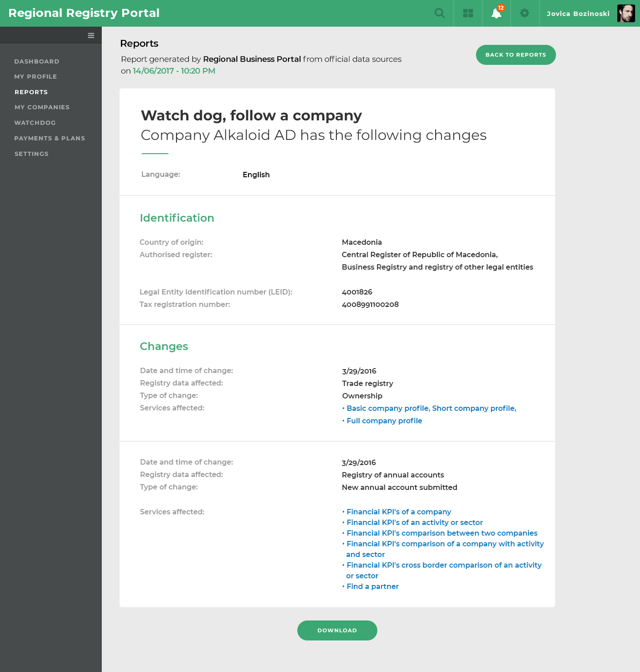Open Settings from the sidebar menu
Viewport: 640px width, 672px height.
coord(32,154)
